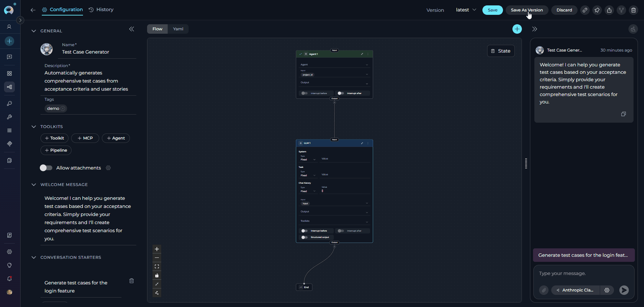
Task: Click the Discard button
Action: pyautogui.click(x=564, y=10)
